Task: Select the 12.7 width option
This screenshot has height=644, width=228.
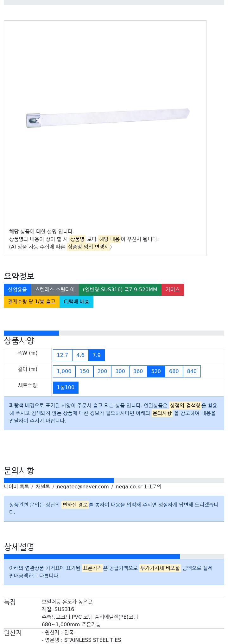Action: pyautogui.click(x=62, y=355)
